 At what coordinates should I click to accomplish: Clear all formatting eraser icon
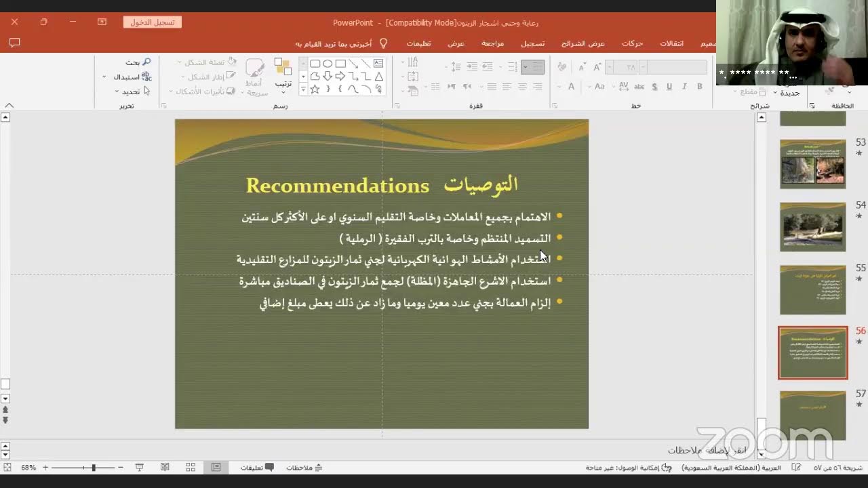click(562, 66)
